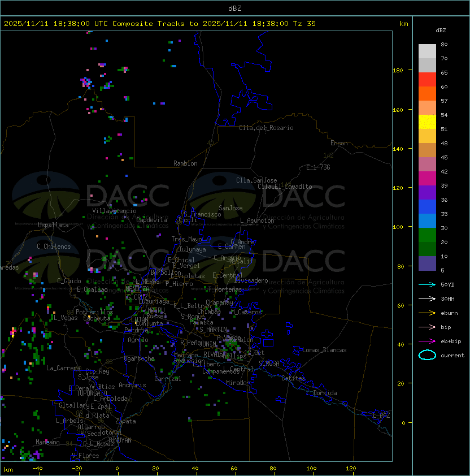Select the medium green dBZ swatch below light blue
The width and height of the screenshot is (470, 476).
(x=427, y=235)
